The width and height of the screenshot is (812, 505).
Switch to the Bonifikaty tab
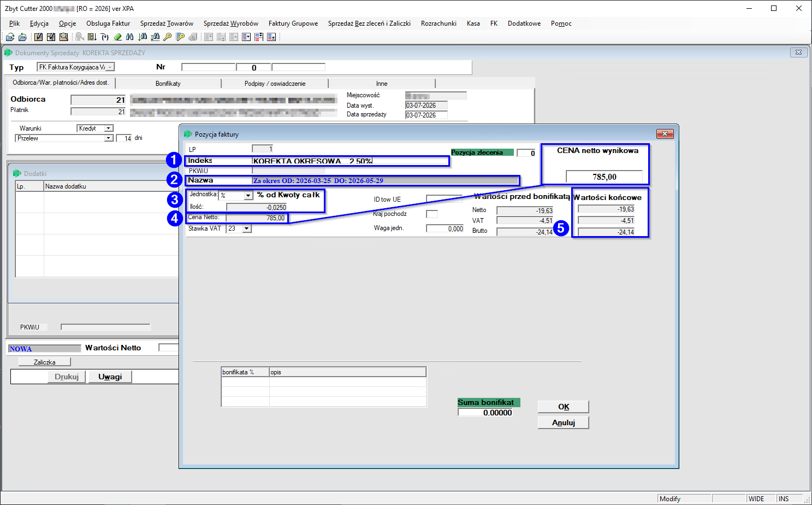(168, 84)
